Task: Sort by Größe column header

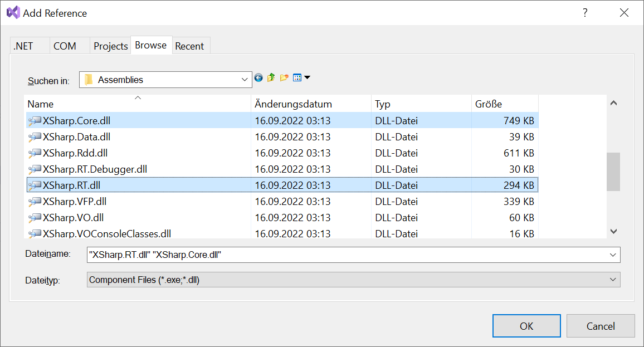Action: click(x=505, y=104)
